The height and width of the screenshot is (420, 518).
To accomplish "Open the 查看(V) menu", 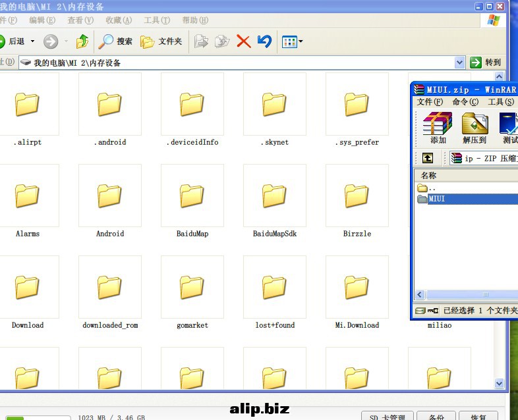I will pos(80,20).
